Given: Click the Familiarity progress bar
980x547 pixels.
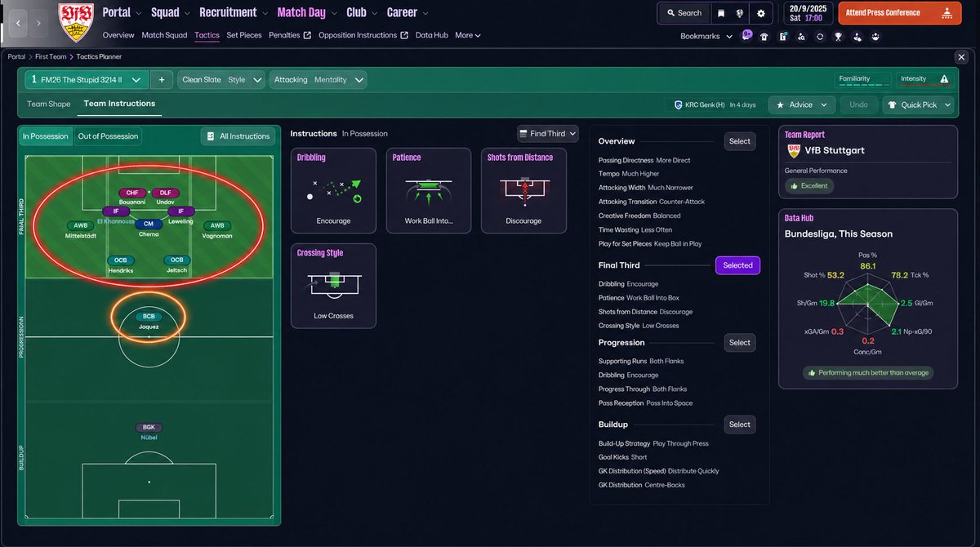Looking at the screenshot, I should click(864, 79).
